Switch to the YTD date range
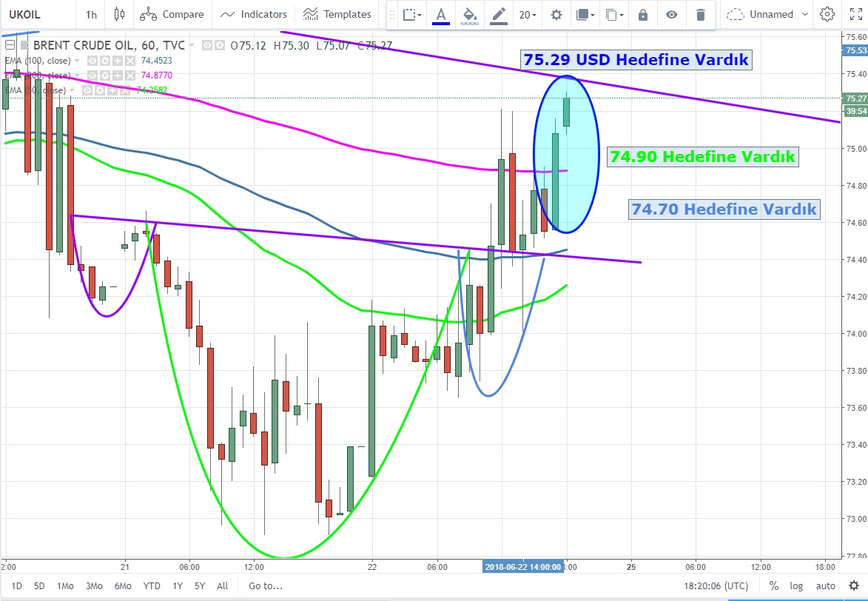The width and height of the screenshot is (868, 601). point(152,585)
